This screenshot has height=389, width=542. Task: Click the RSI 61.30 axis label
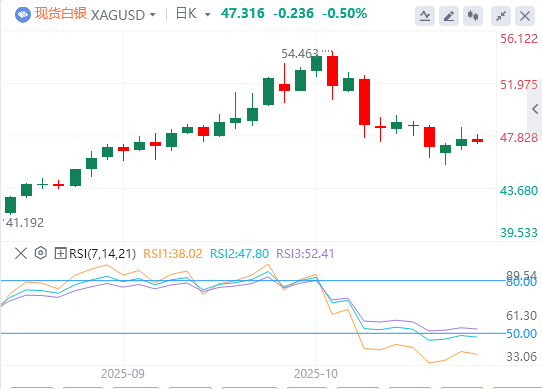click(522, 316)
